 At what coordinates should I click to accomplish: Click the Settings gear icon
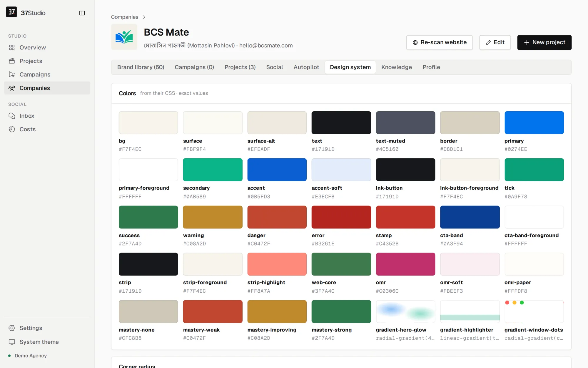point(12,328)
